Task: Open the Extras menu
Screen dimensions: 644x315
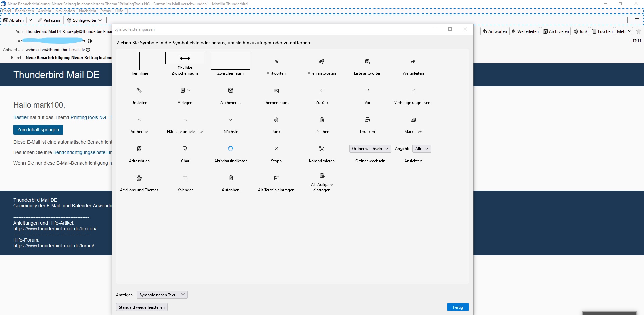Action: coord(105,11)
